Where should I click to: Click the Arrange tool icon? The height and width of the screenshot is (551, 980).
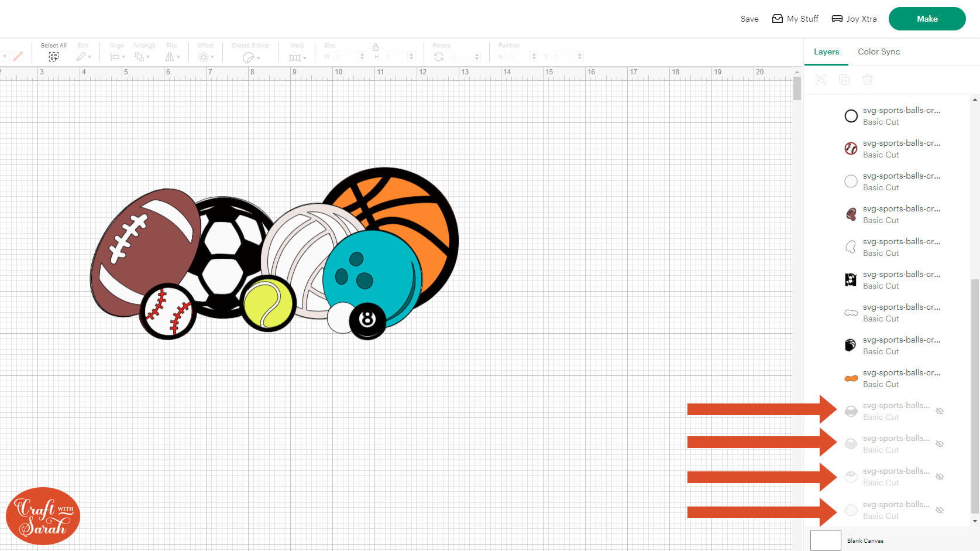[139, 57]
